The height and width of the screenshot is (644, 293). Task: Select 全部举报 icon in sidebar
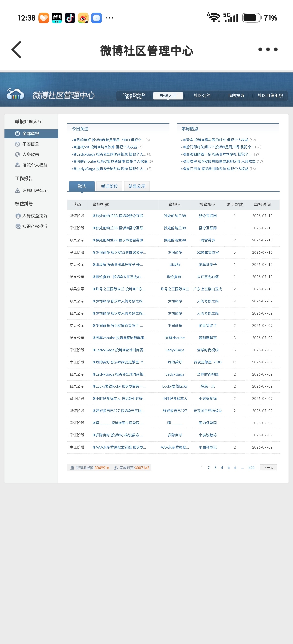coord(17,134)
